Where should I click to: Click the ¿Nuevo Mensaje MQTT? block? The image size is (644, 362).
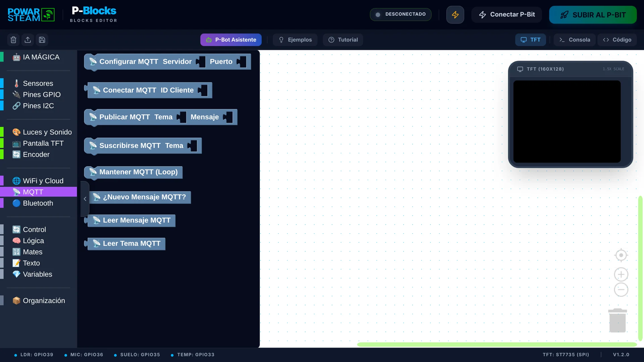coord(140,197)
